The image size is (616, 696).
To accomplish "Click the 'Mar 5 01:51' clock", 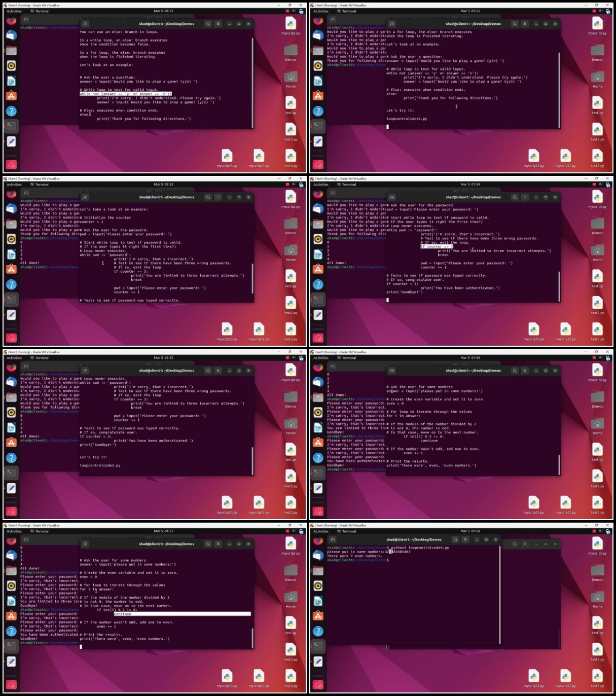I will [x=163, y=11].
